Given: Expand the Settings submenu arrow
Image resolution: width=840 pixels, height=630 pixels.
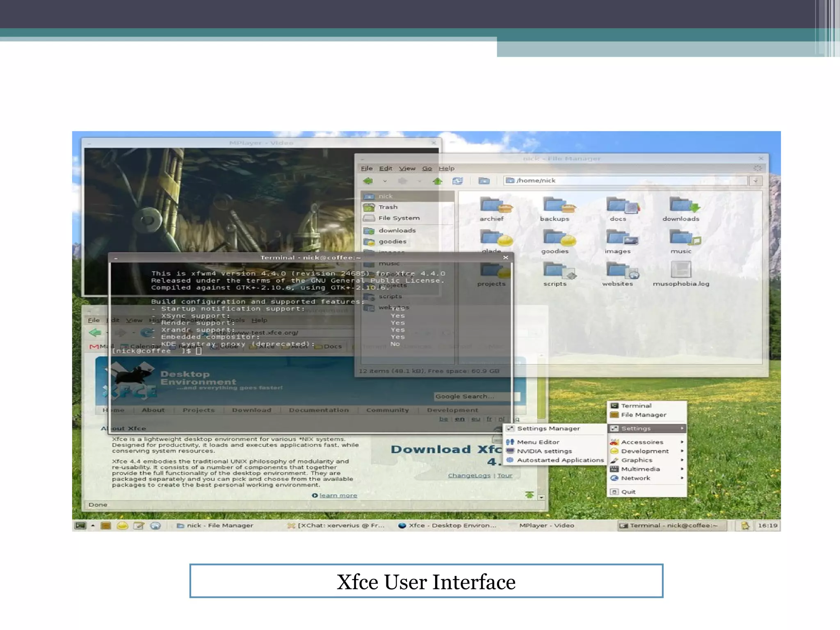Looking at the screenshot, I should [x=682, y=428].
